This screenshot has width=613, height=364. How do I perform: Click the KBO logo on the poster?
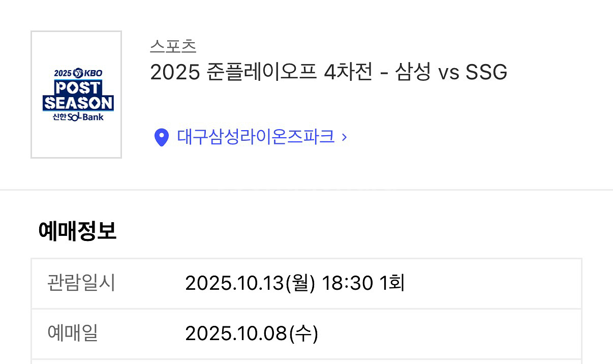(x=88, y=73)
